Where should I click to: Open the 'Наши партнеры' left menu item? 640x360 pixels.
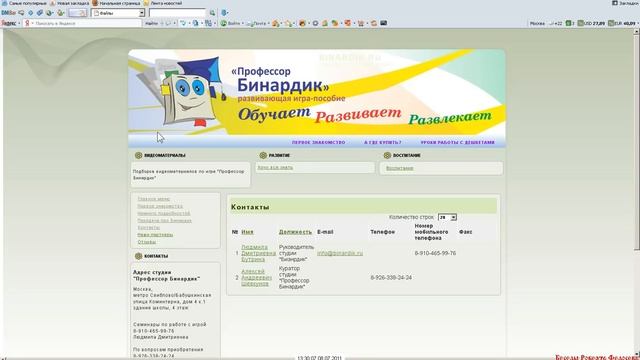[x=155, y=235]
